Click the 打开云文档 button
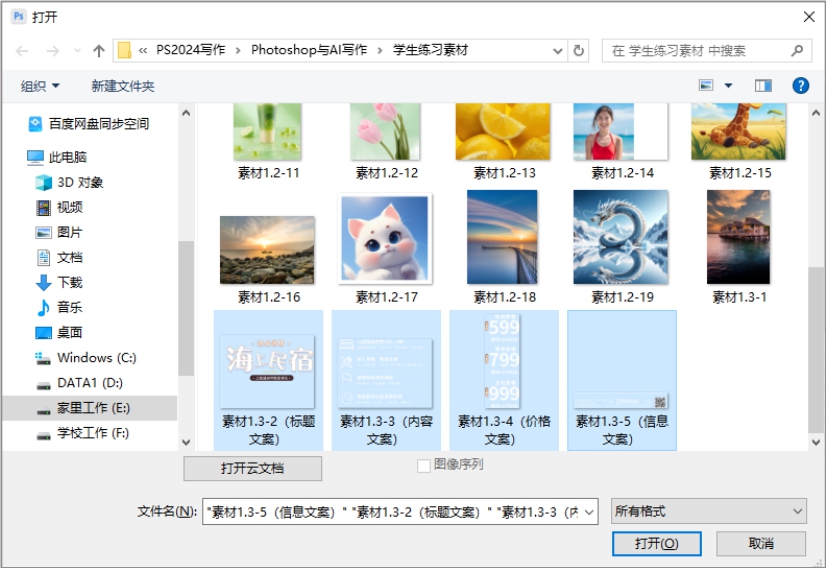The width and height of the screenshot is (826, 568). coord(252,468)
